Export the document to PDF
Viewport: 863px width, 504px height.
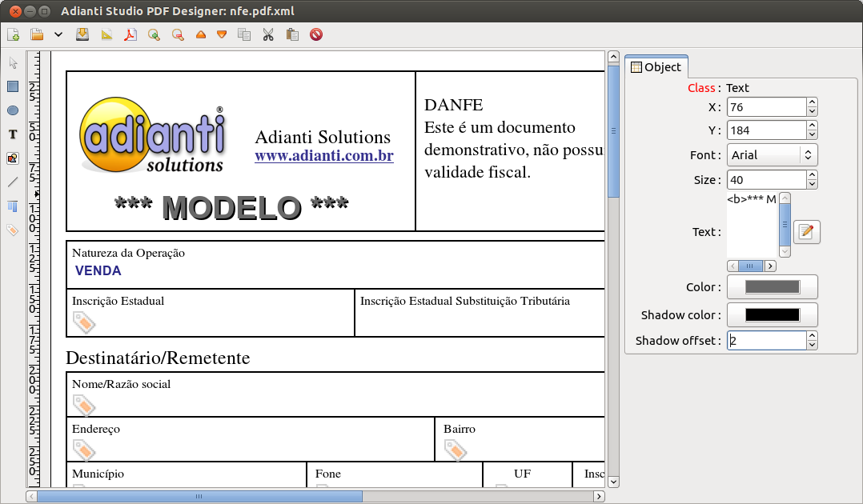pos(130,34)
